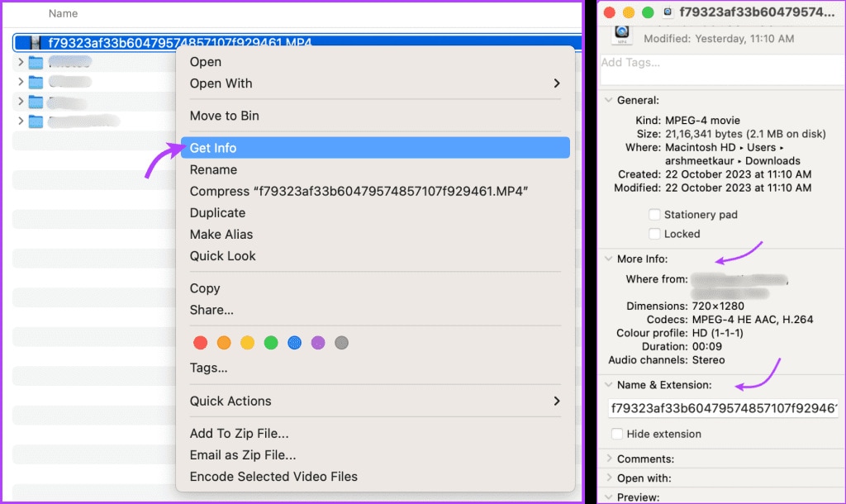Screen dimensions: 846x504
Task: Toggle the Hide extension checkbox
Action: (617, 434)
